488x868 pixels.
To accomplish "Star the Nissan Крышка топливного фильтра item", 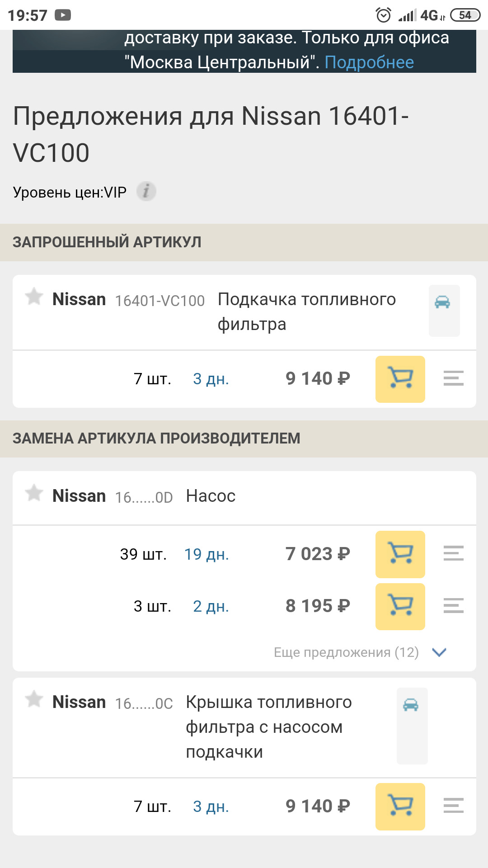I will (x=34, y=699).
